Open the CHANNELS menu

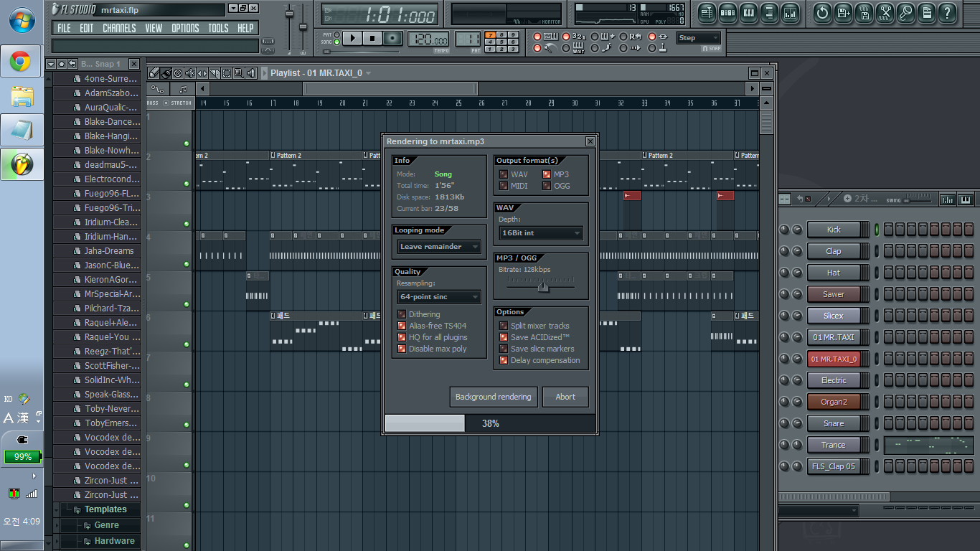coord(119,28)
